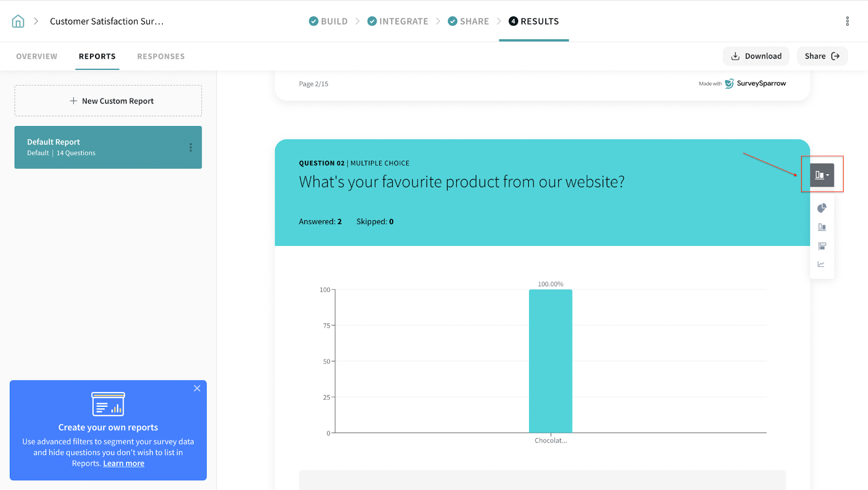Select the line chart option

[821, 264]
